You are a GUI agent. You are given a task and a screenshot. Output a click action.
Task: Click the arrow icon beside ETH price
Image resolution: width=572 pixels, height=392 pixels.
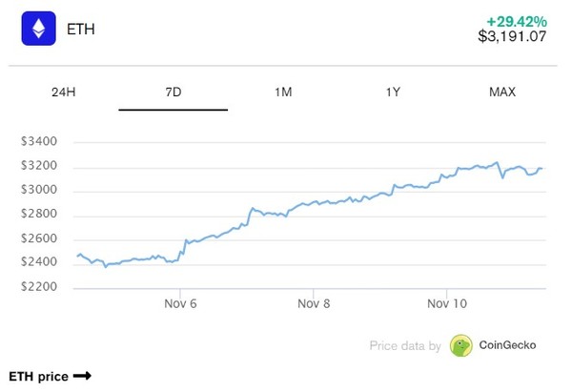[x=82, y=376]
